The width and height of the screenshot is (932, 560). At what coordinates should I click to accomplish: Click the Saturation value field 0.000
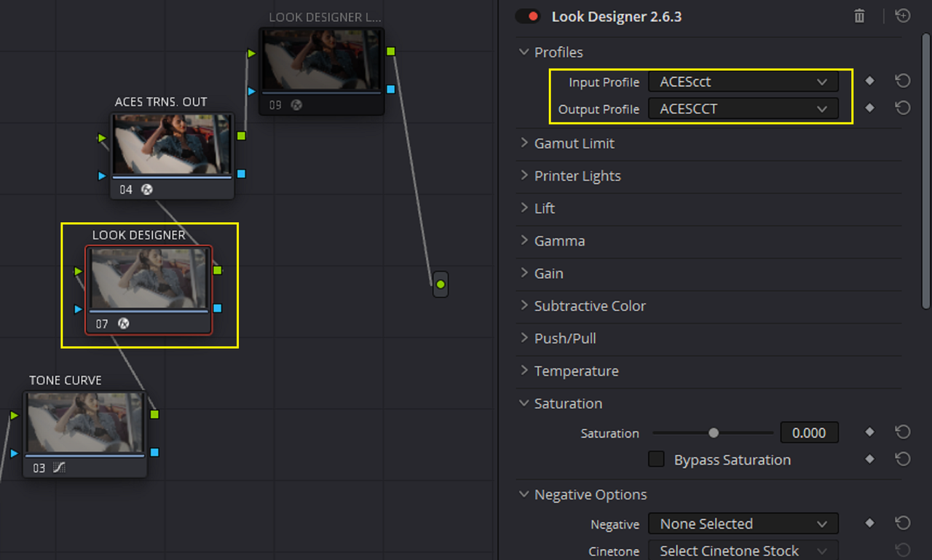[x=809, y=433]
